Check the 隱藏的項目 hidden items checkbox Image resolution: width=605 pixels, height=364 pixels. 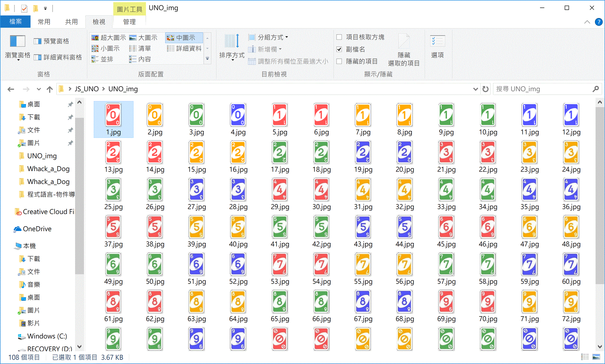click(339, 61)
